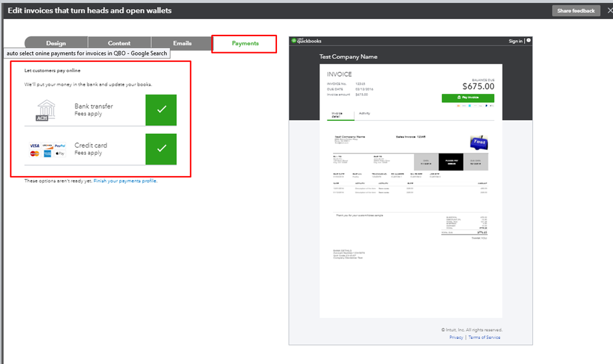Screen dimensions: 613x364
Task: Click the Credit card label
Action: tap(91, 145)
